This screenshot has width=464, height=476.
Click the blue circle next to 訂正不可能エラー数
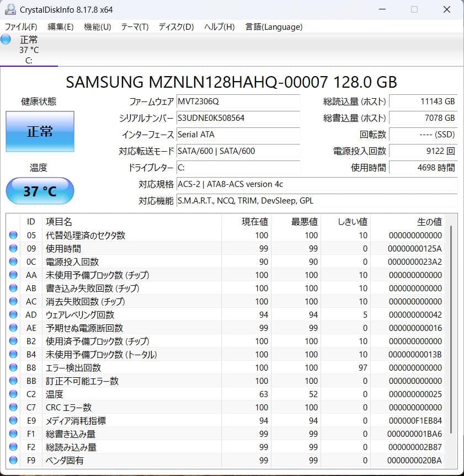click(13, 381)
